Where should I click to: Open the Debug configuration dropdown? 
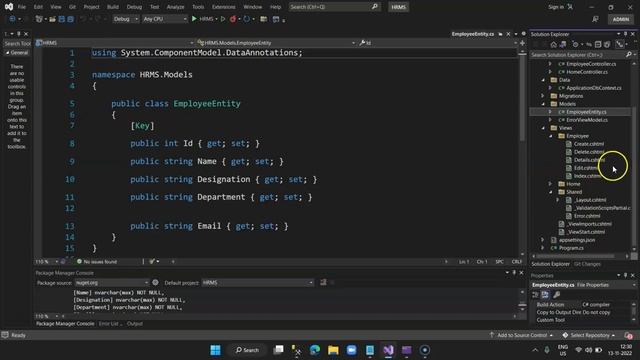tap(126, 19)
